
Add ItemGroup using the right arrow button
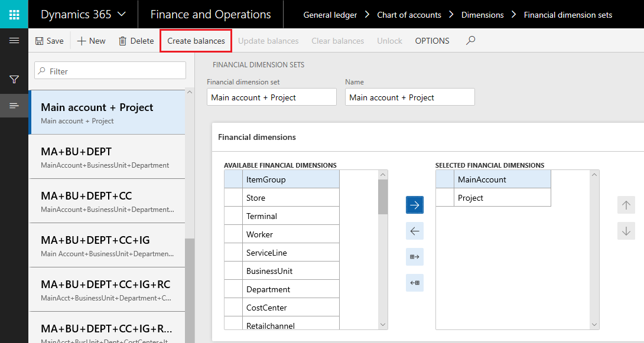(x=414, y=205)
